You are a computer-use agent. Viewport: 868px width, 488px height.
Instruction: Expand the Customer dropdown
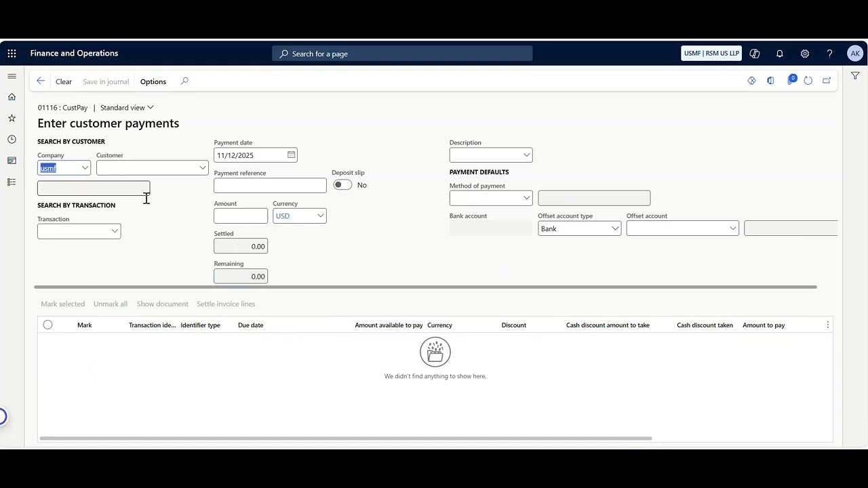tap(202, 168)
